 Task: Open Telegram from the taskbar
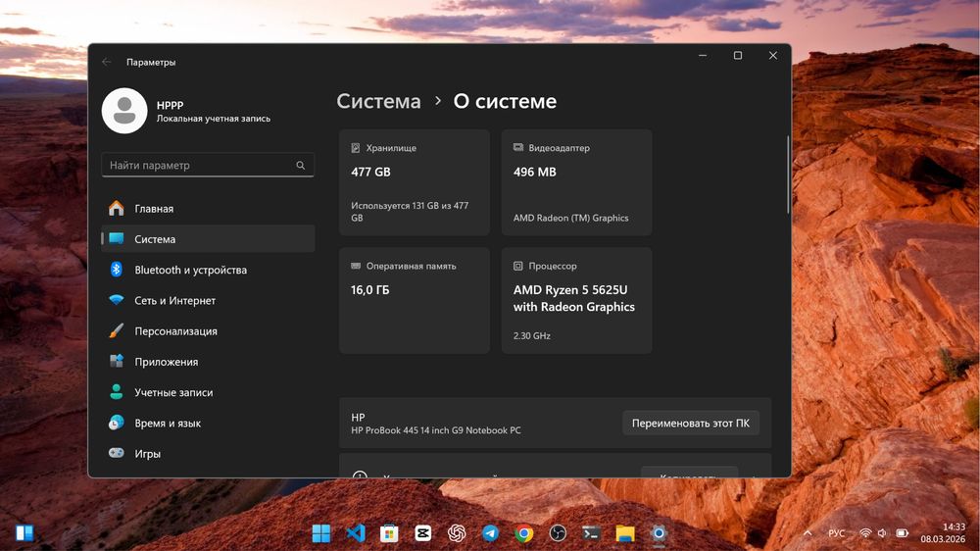[491, 533]
